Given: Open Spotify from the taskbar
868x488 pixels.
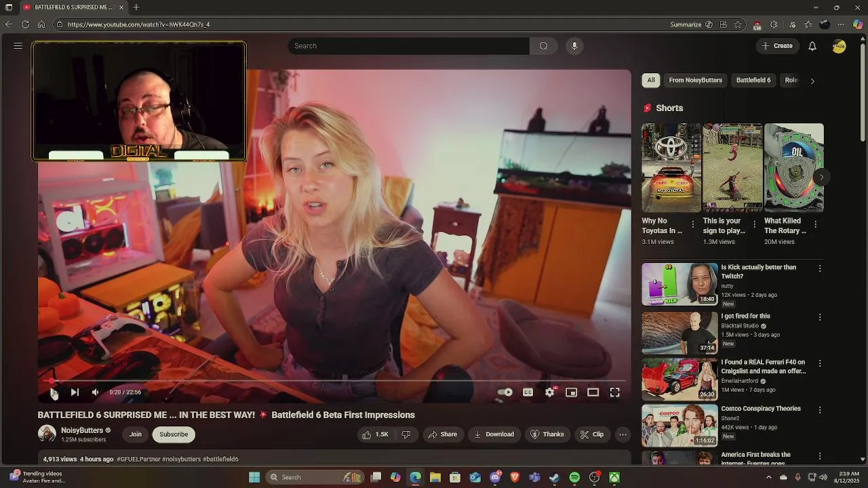Looking at the screenshot, I should click(574, 477).
